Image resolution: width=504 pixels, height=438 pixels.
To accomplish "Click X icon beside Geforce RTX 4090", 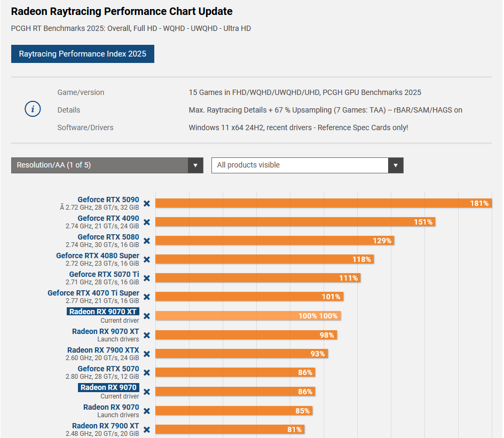I will click(147, 222).
